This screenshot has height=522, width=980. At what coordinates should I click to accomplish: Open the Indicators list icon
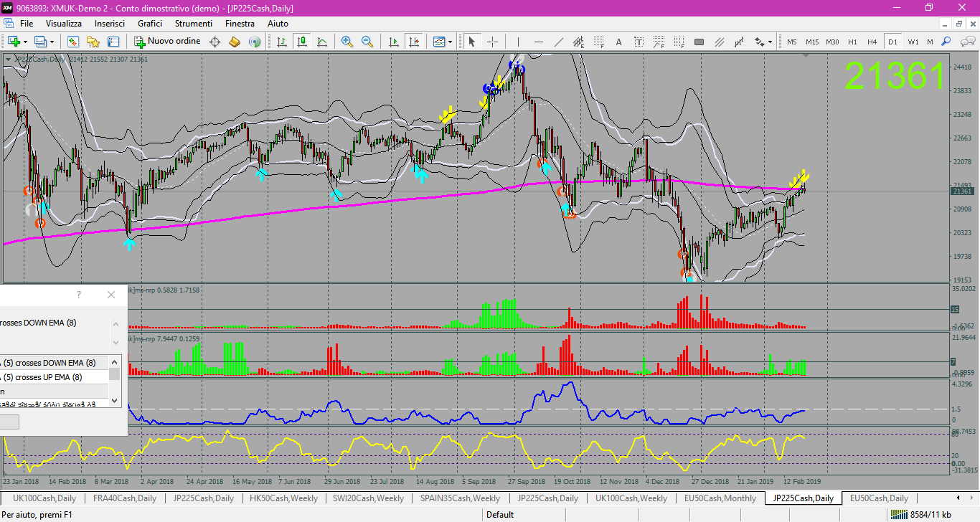click(x=439, y=42)
